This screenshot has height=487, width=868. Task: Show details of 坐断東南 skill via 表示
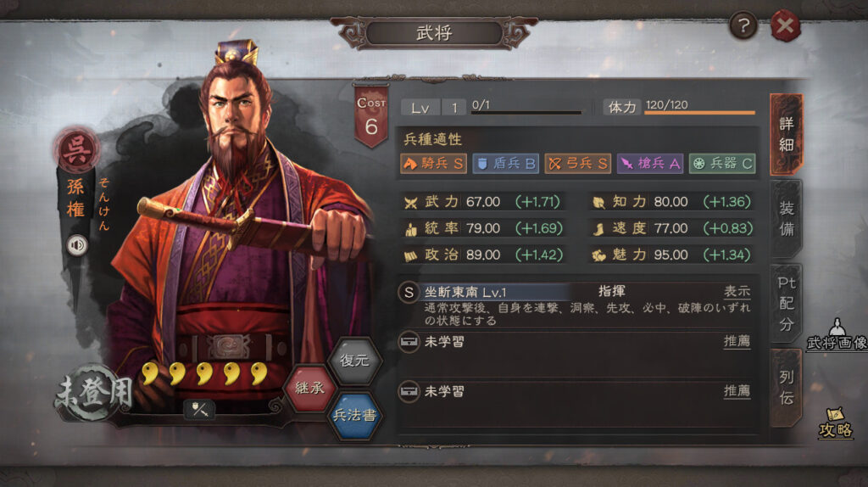click(x=737, y=291)
